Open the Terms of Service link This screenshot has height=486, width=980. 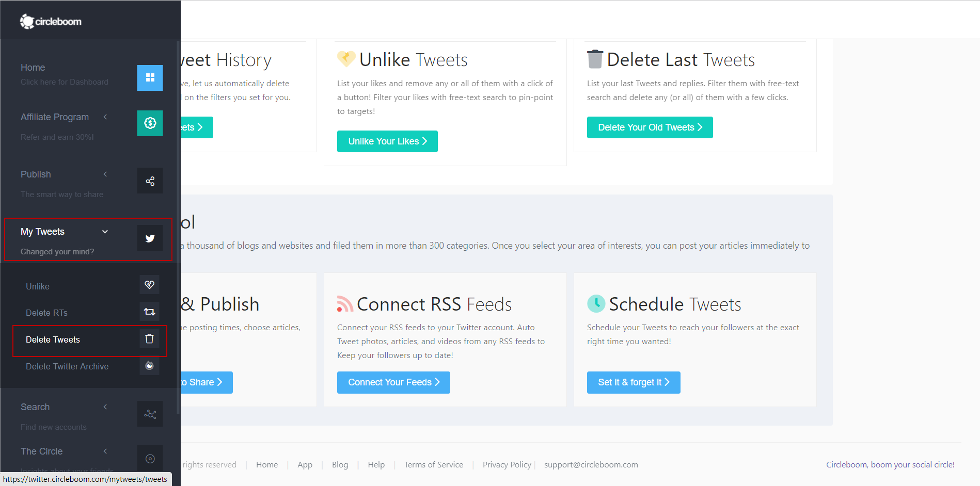tap(433, 464)
